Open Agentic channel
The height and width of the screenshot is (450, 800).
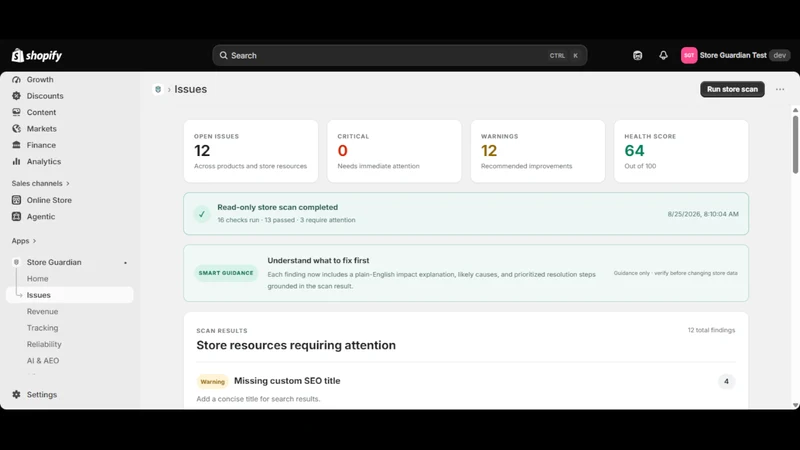point(41,216)
